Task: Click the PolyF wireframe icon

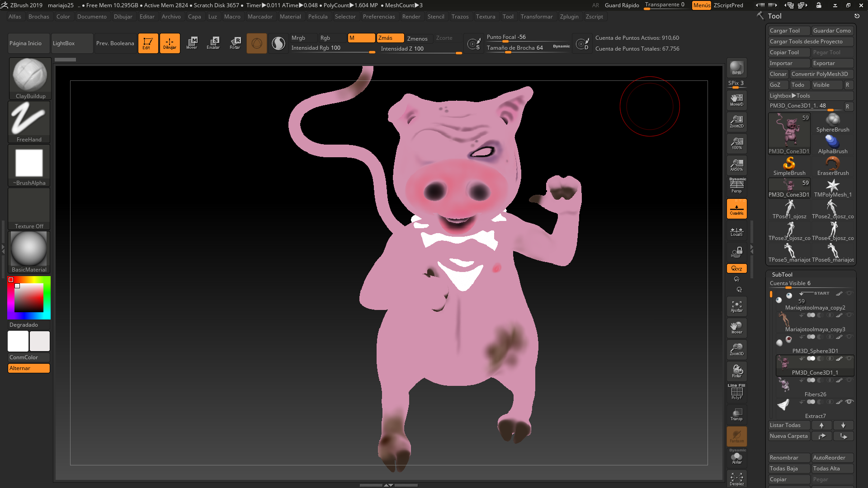Action: click(x=736, y=392)
